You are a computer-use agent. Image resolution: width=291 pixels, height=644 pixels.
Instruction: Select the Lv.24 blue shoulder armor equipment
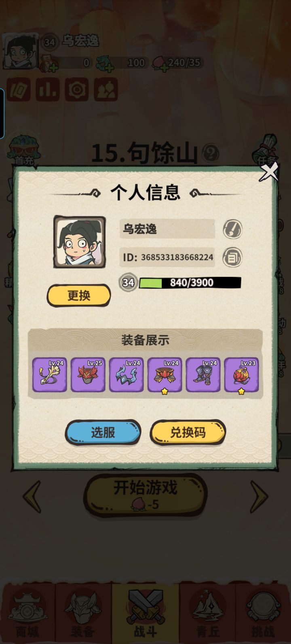[127, 374]
